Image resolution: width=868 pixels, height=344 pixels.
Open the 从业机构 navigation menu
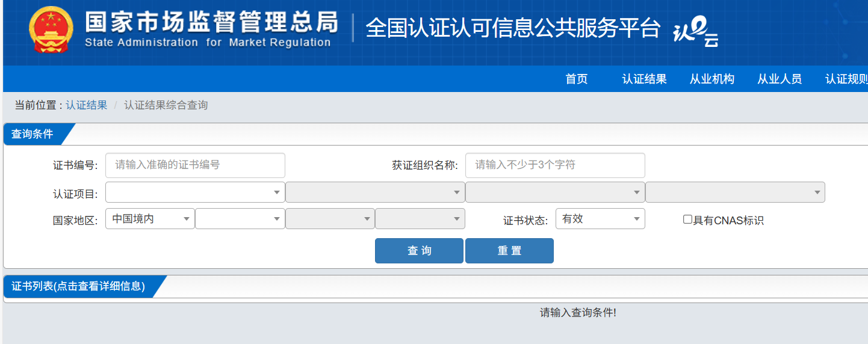click(x=711, y=79)
